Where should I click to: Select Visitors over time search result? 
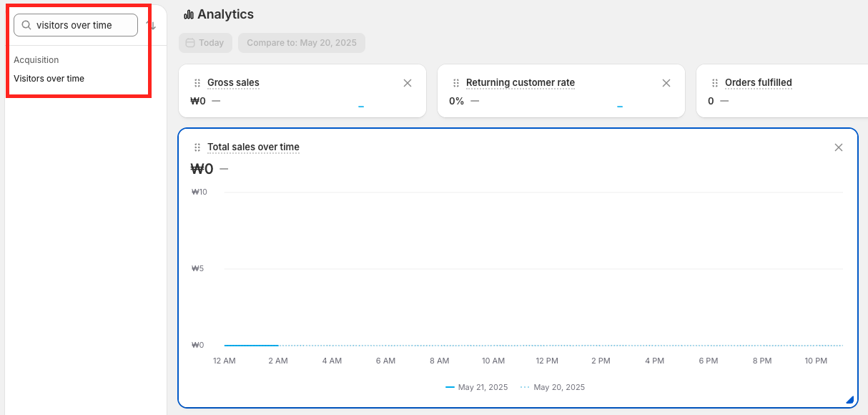pos(49,79)
